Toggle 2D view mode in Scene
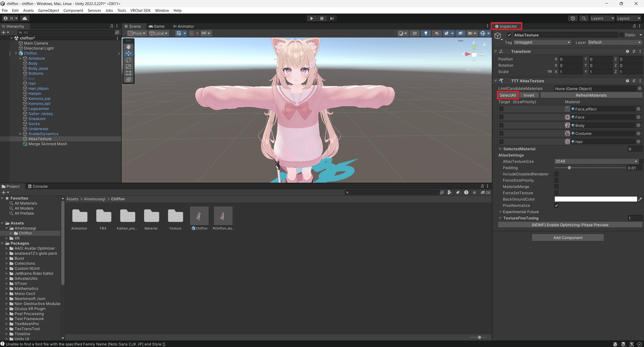The image size is (644, 347). (415, 33)
